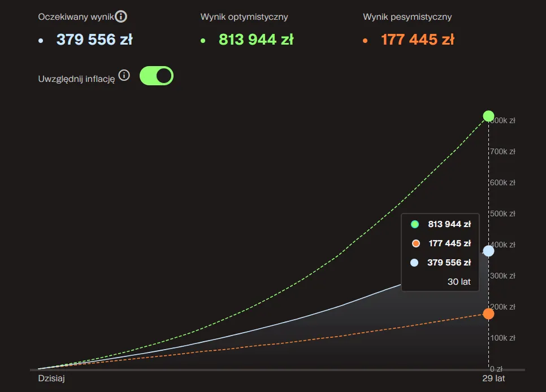Click the 30 lat text in tooltip

[x=459, y=281]
